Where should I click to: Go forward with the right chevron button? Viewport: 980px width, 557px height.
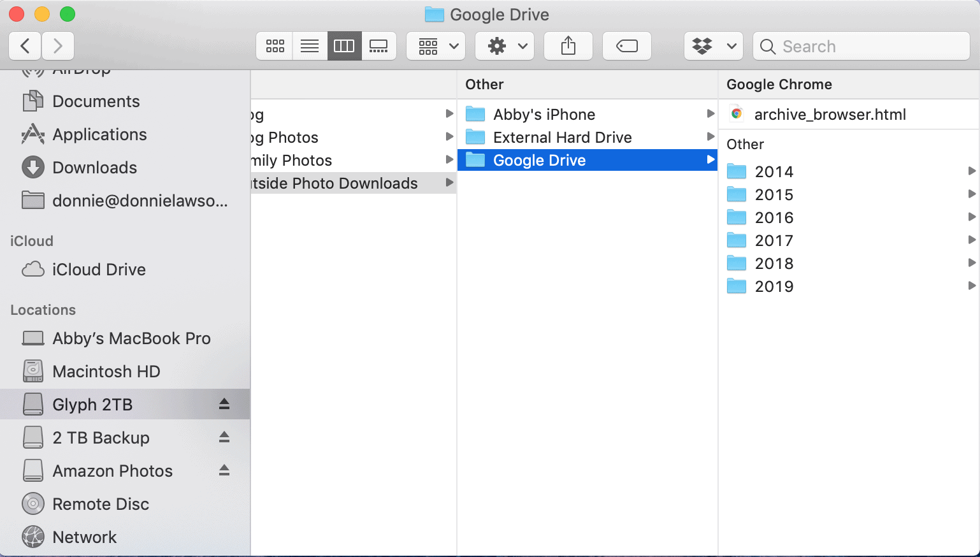click(x=58, y=46)
